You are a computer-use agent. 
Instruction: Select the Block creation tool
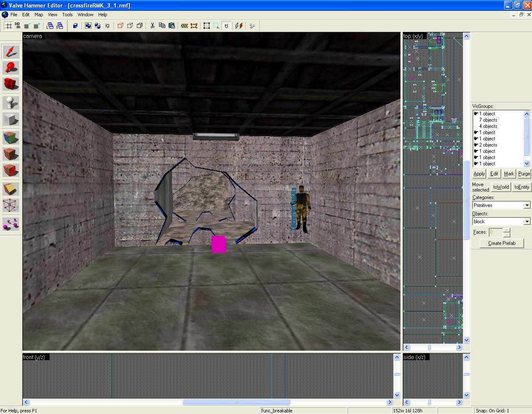pos(11,120)
